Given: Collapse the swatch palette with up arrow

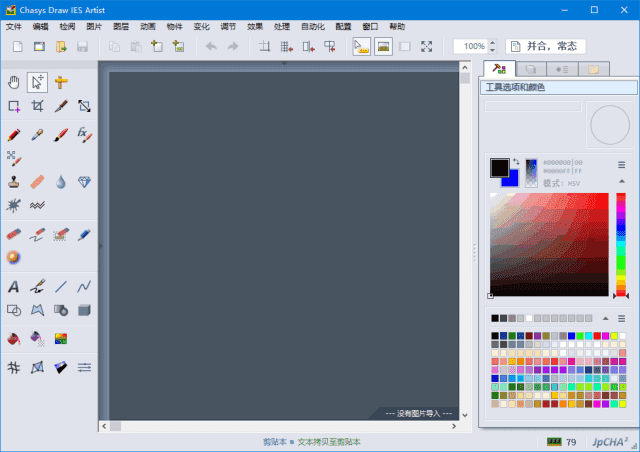Looking at the screenshot, I should (606, 318).
